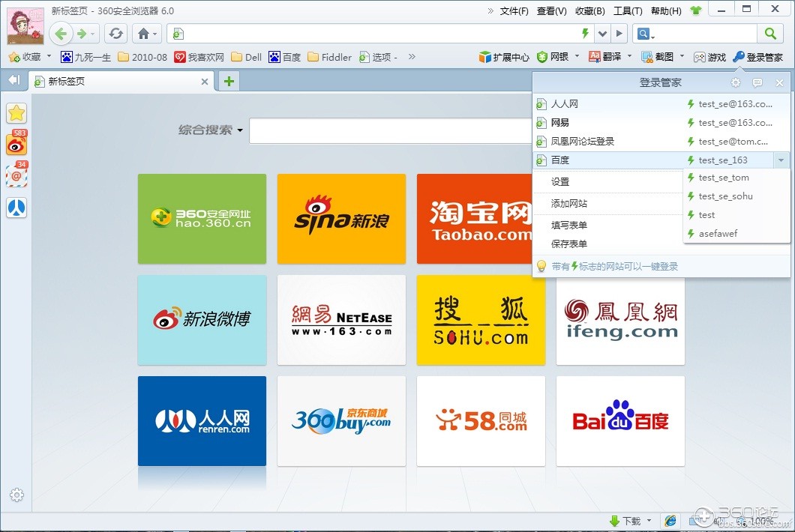Open the Taobao.com speed dial tile
The height and width of the screenshot is (532, 795).
click(481, 219)
